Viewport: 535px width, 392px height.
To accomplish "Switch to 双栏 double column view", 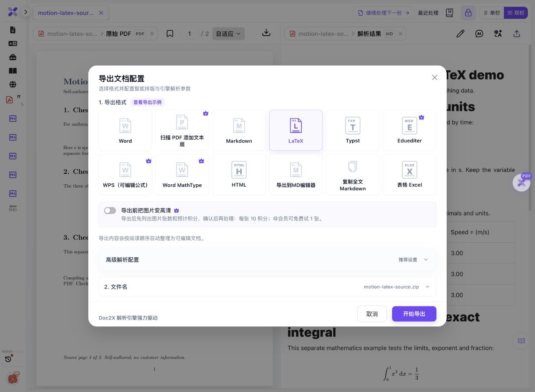I will point(516,13).
